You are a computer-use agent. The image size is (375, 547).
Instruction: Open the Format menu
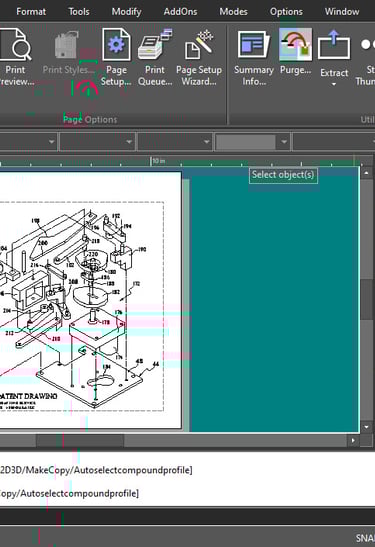click(x=31, y=12)
